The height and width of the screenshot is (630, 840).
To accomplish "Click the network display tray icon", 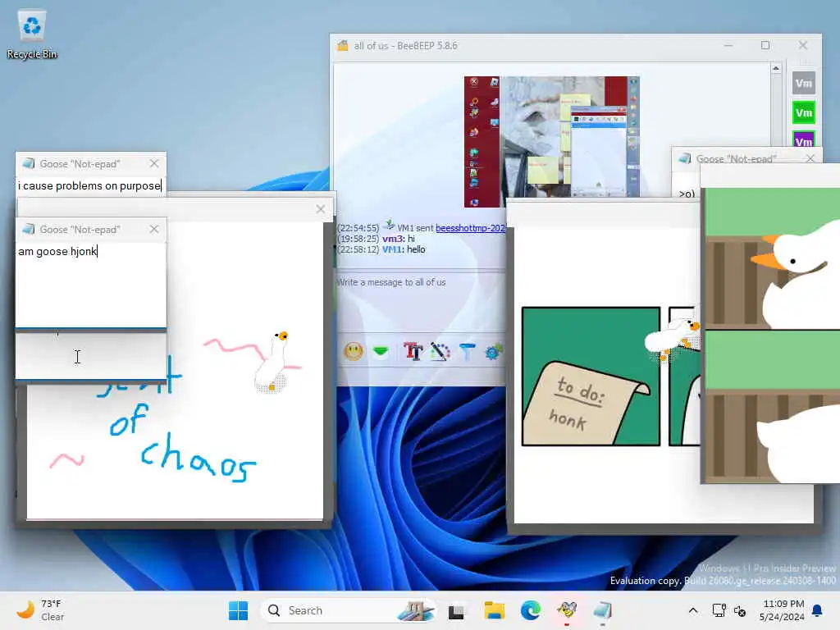I will (x=719, y=610).
